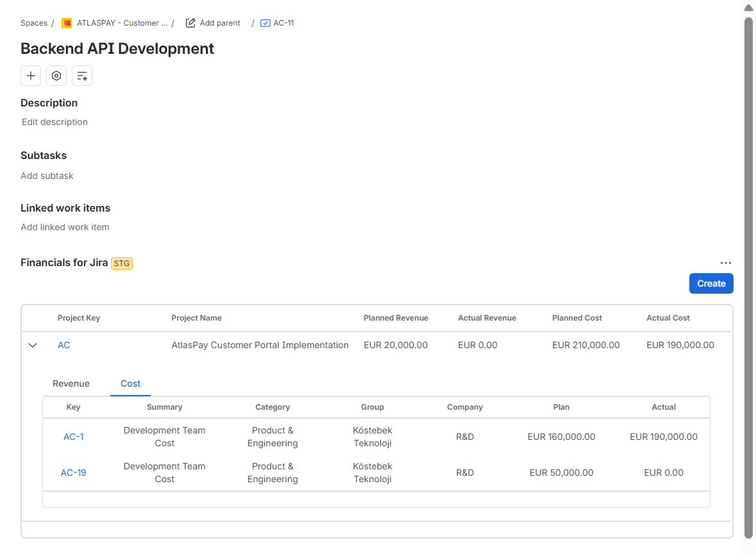Click the add content list icon button
This screenshot has height=554, width=756.
(82, 76)
